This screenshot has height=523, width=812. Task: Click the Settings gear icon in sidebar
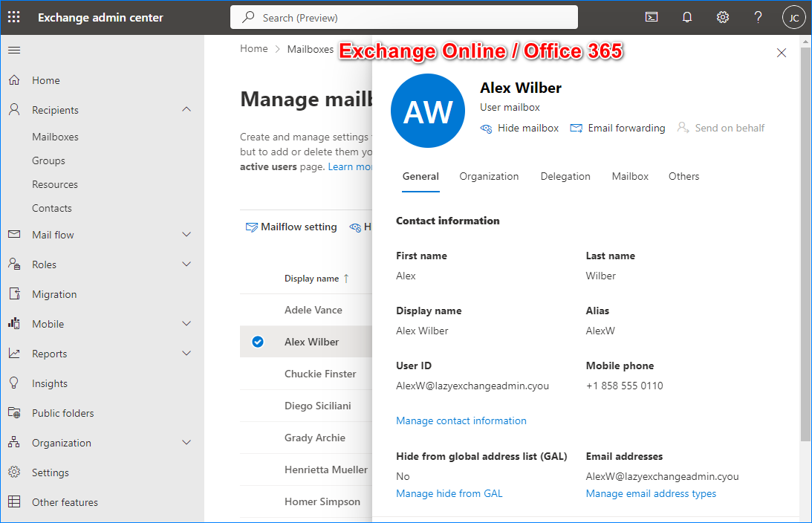click(14, 472)
